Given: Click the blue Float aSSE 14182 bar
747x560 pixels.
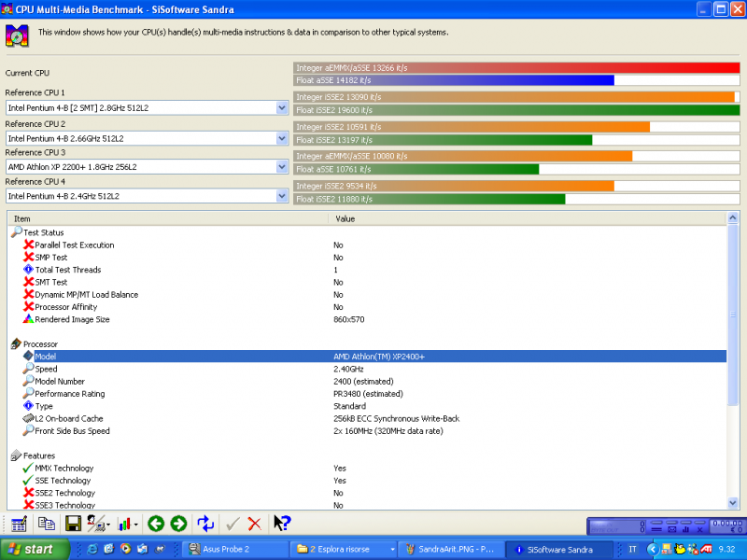Looking at the screenshot, I should pos(454,80).
